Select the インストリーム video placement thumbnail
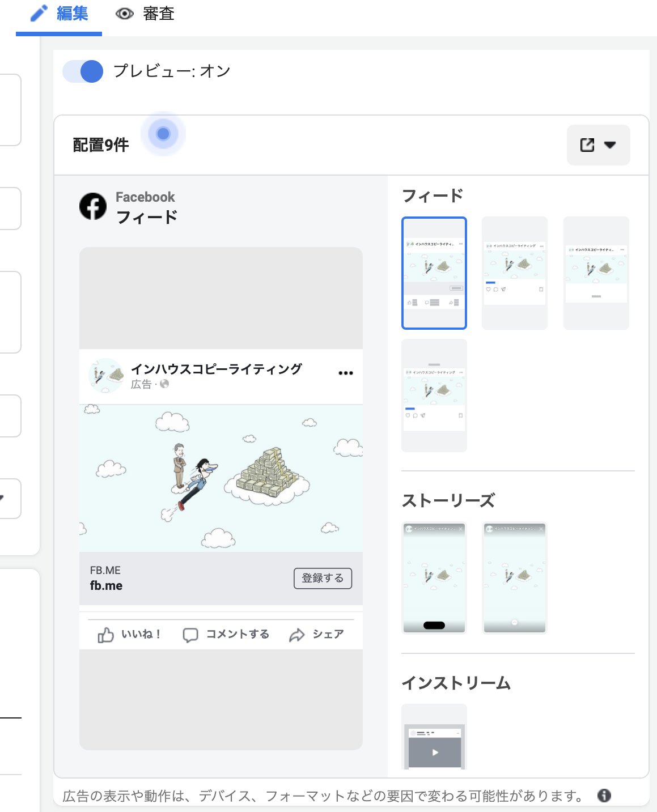The width and height of the screenshot is (657, 812). [x=434, y=738]
